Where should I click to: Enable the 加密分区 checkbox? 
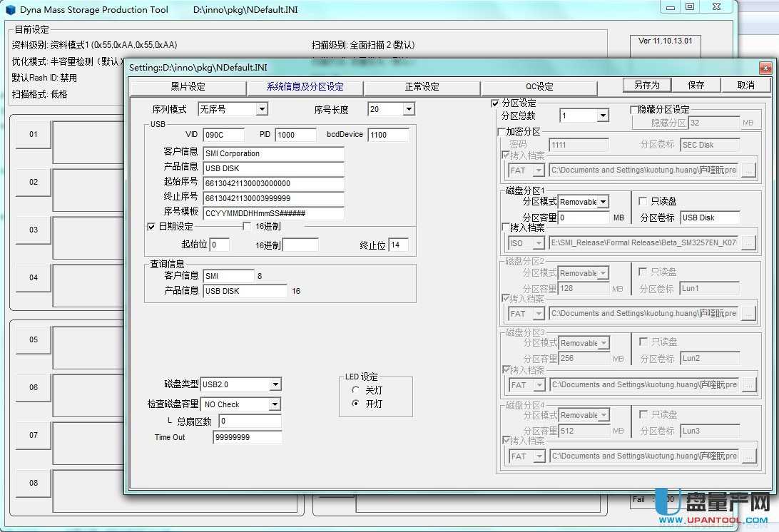[x=501, y=132]
